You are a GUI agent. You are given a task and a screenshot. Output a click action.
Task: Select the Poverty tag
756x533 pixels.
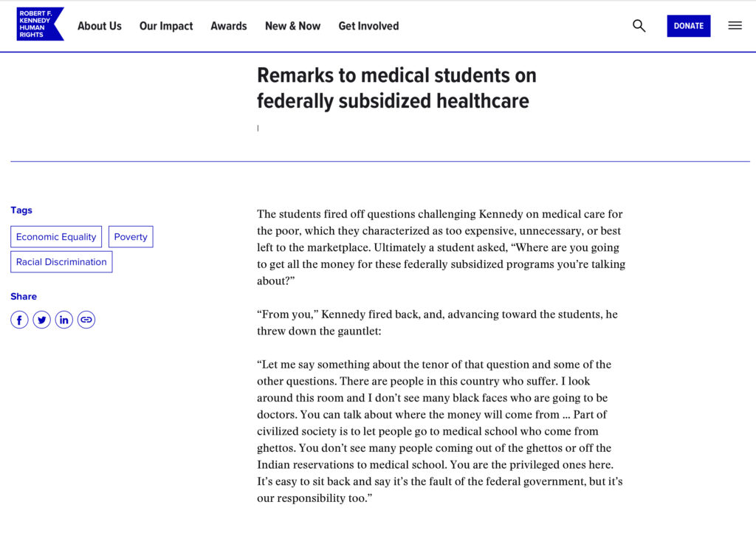pyautogui.click(x=131, y=237)
